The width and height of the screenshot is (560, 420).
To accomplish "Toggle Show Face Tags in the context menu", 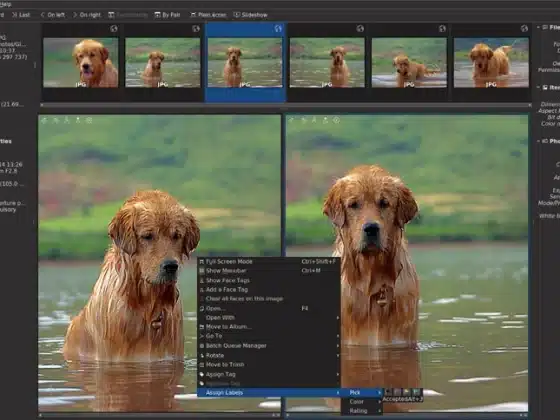I will click(269, 281).
